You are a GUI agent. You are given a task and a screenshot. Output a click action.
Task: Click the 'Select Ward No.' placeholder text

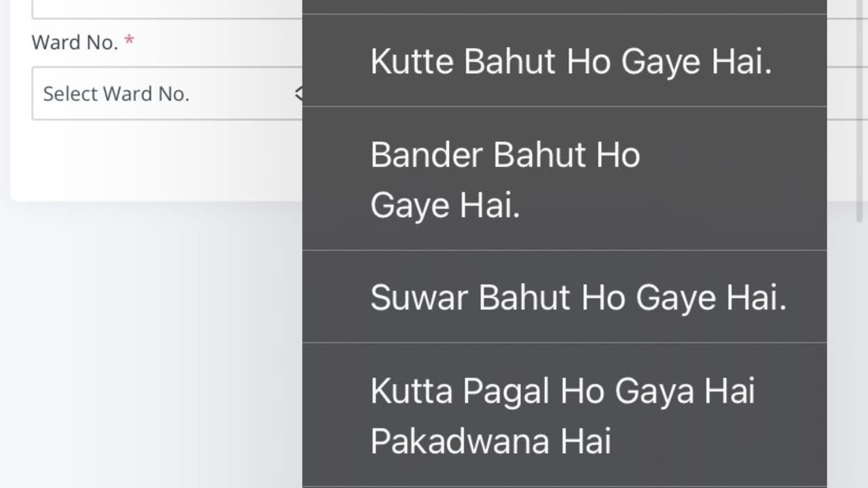tap(116, 94)
